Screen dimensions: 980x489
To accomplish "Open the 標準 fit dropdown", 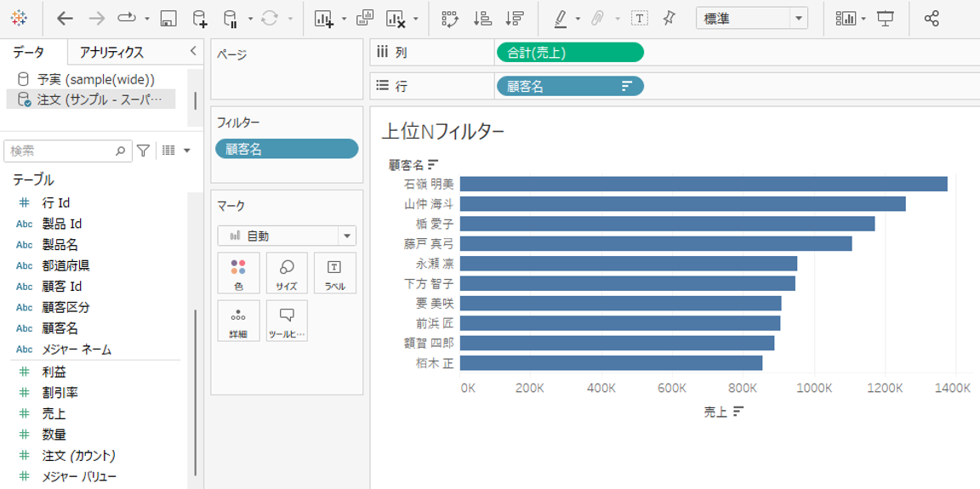I will point(798,19).
